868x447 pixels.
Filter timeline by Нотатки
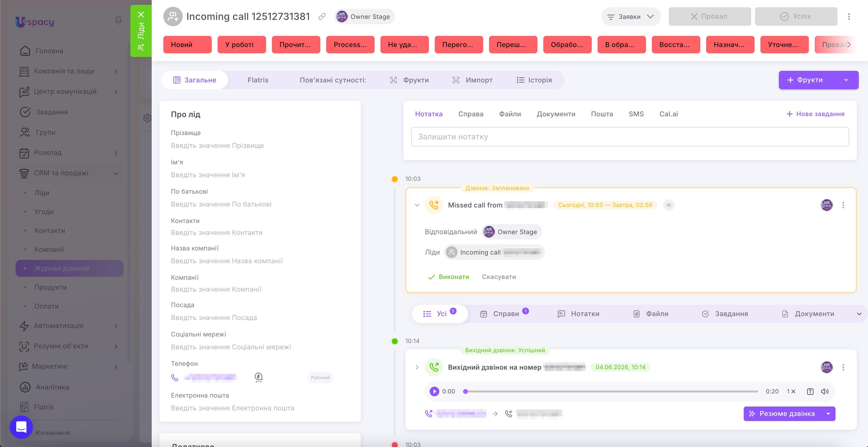(579, 314)
